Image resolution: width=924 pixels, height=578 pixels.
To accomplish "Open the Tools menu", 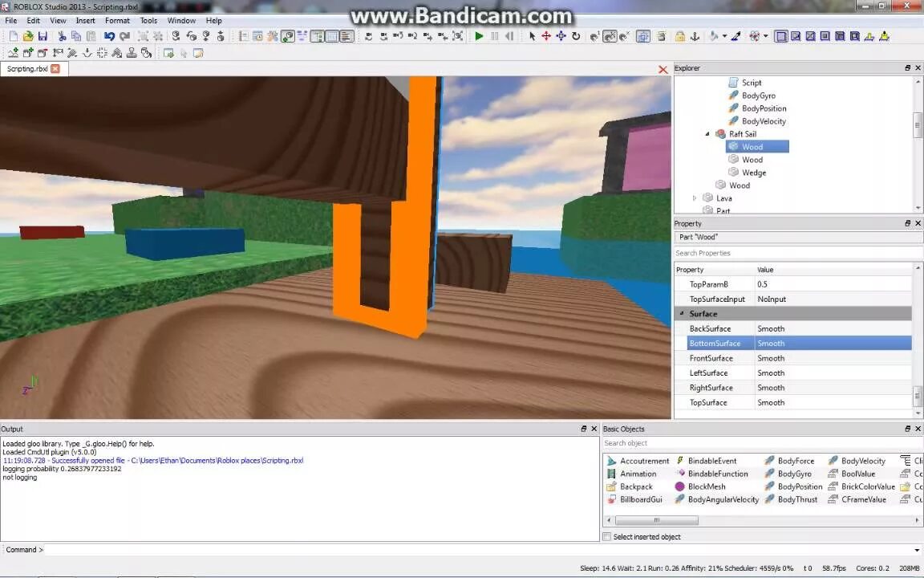I will [x=148, y=20].
